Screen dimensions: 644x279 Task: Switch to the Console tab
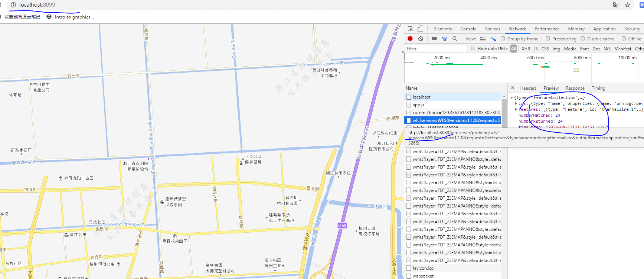tap(468, 29)
